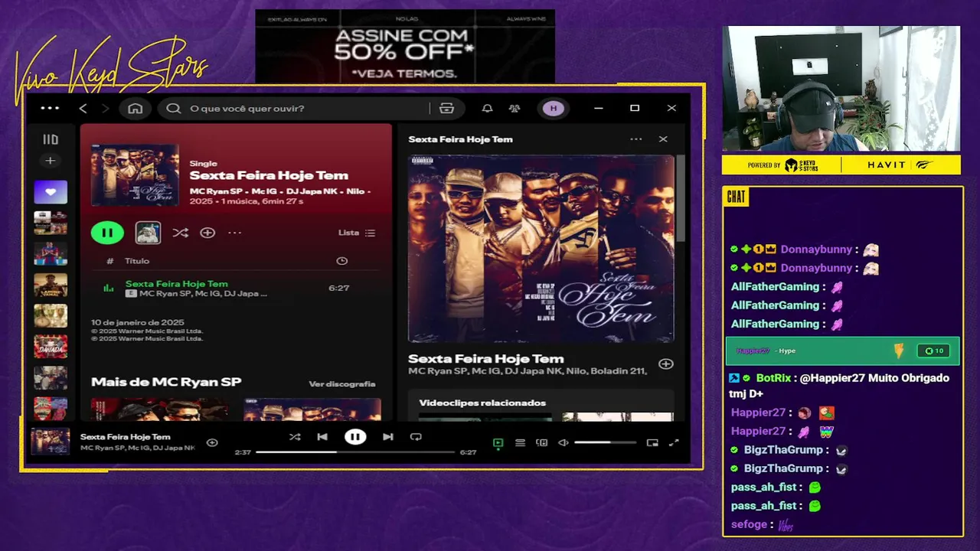This screenshot has height=551, width=980.
Task: Pause playback in the player bar
Action: tap(355, 437)
